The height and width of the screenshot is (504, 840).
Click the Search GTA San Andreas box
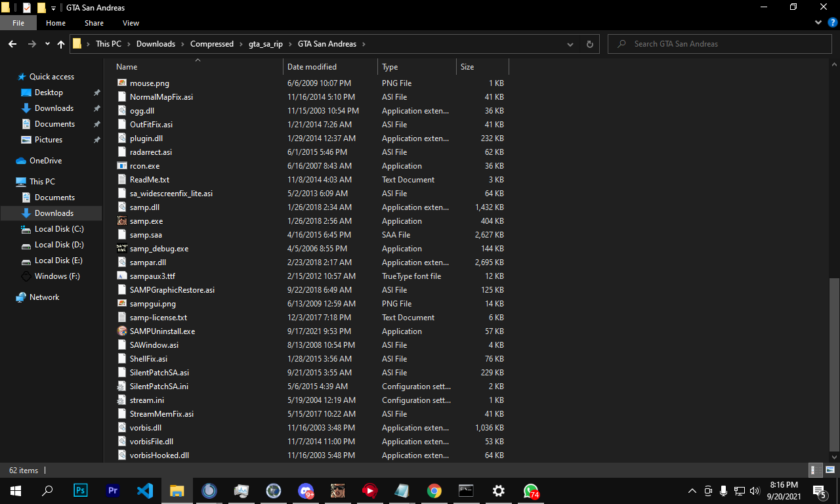720,44
